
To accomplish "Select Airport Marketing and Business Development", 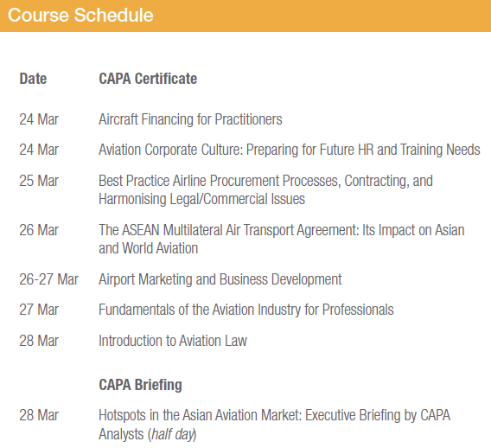I will click(220, 279).
